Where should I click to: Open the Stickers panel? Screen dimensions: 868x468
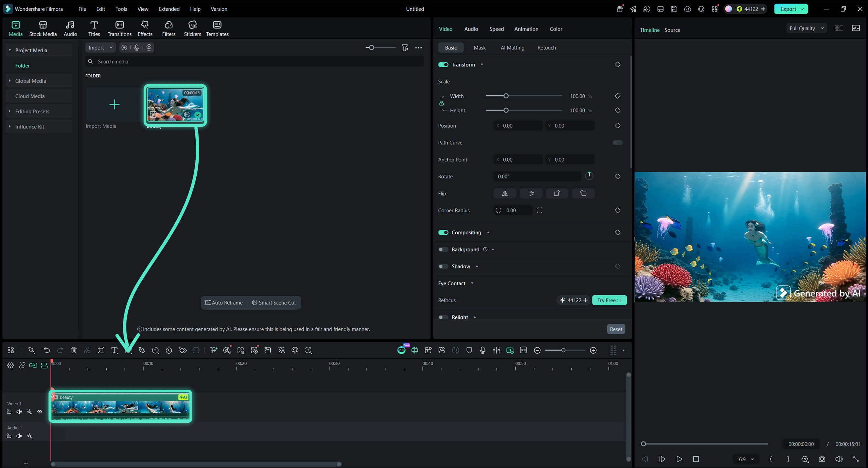tap(192, 29)
